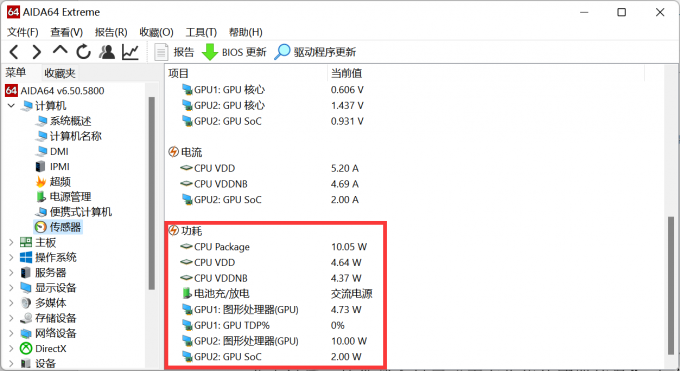
Task: Click the 计算机 computer icon
Action: 27,105
